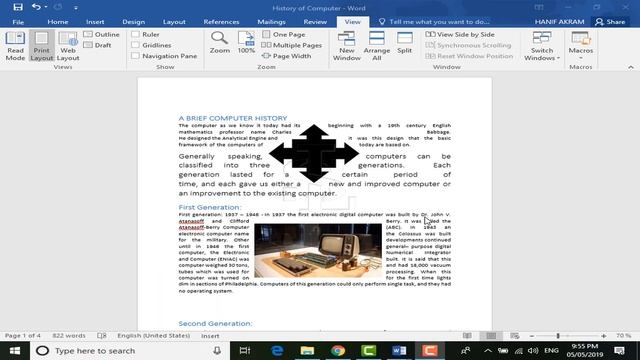Fit to Page Width
640x360 pixels.
pos(287,56)
